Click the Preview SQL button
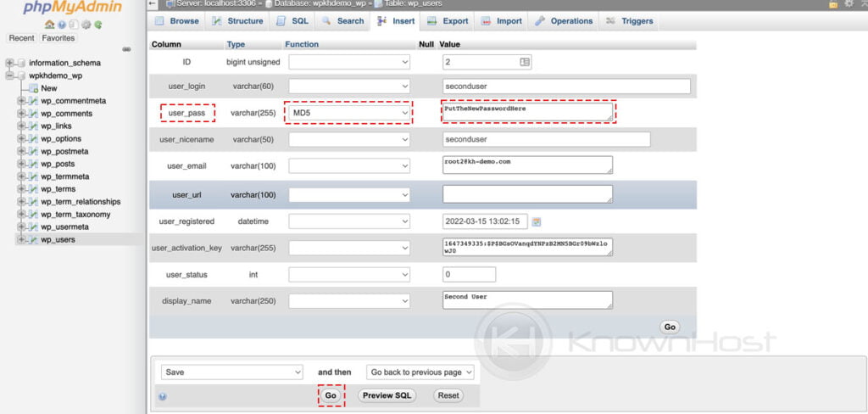Screen dimensions: 868x414 click(387, 395)
